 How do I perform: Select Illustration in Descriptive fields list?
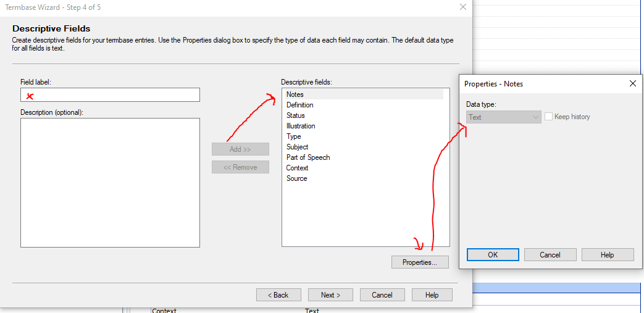301,126
